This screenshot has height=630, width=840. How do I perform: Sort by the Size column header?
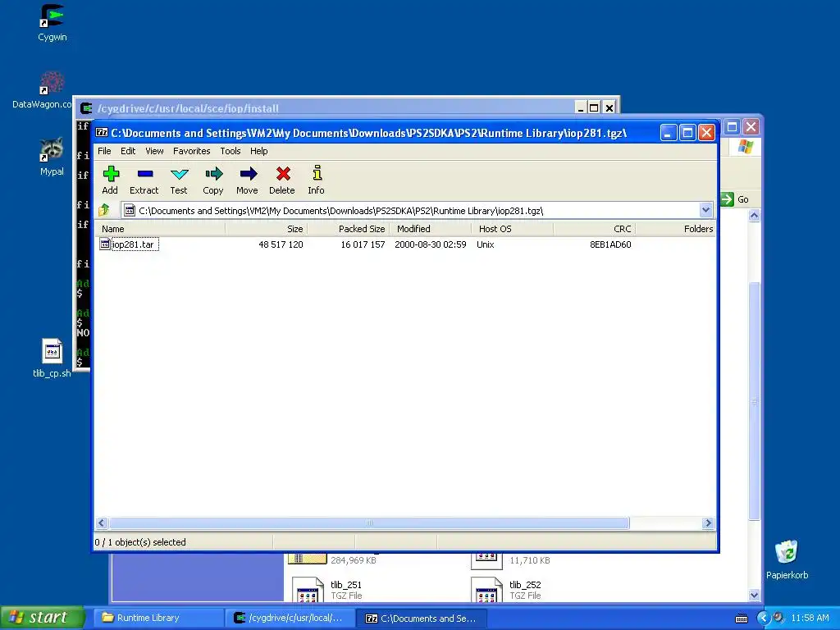tap(266, 229)
